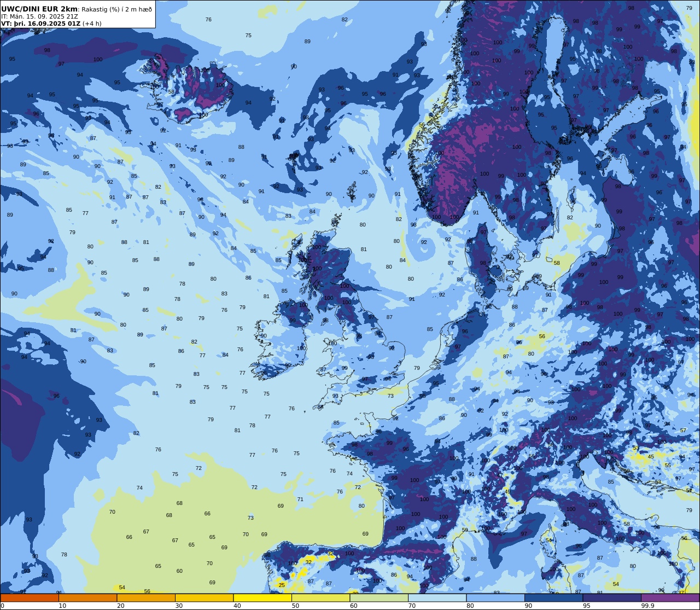Image resolution: width=700 pixels, height=610 pixels.
Task: Click the '95' tick label under color bar
Action: pos(586,606)
